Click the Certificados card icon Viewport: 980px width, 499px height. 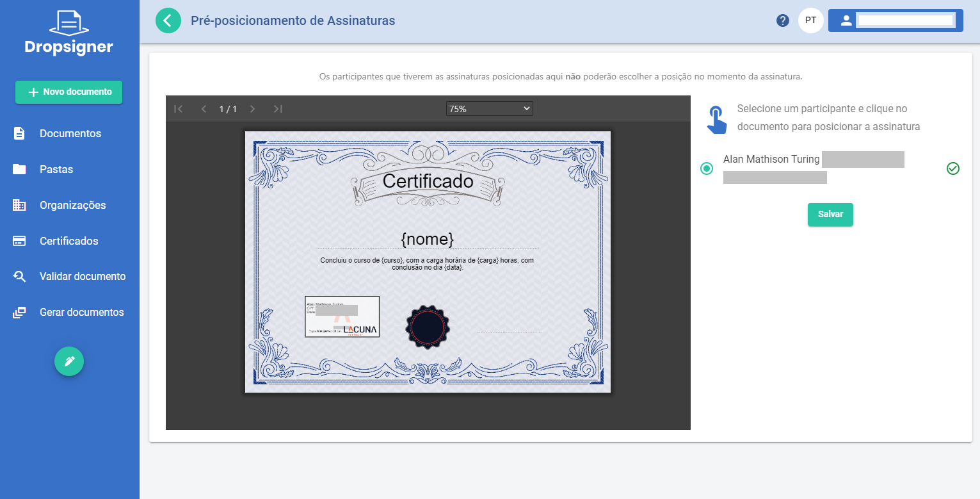(19, 241)
